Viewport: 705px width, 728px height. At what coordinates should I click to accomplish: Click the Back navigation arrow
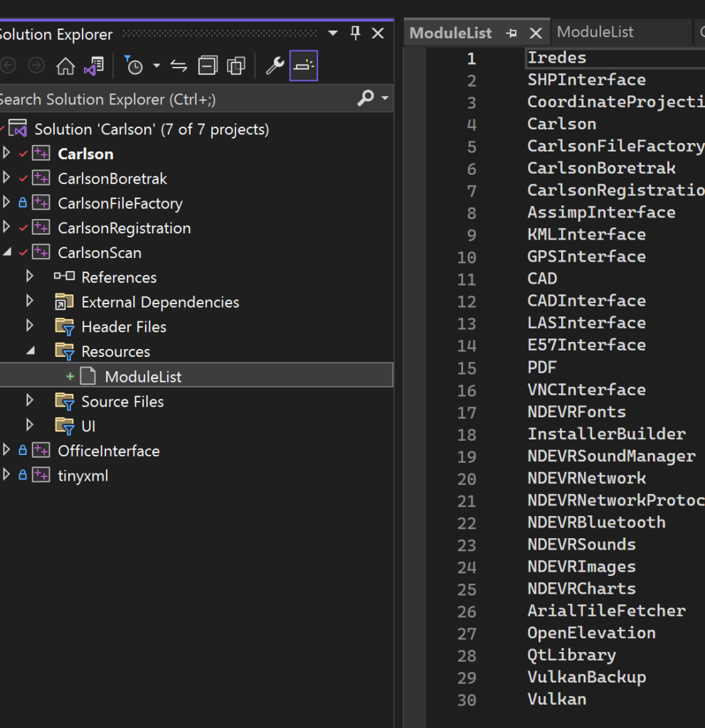pyautogui.click(x=7, y=65)
